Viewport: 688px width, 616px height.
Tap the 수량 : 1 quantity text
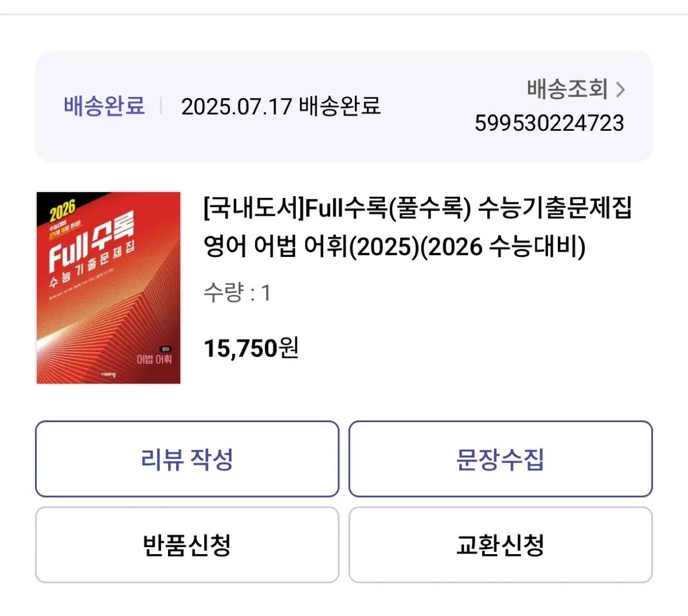coord(237,293)
